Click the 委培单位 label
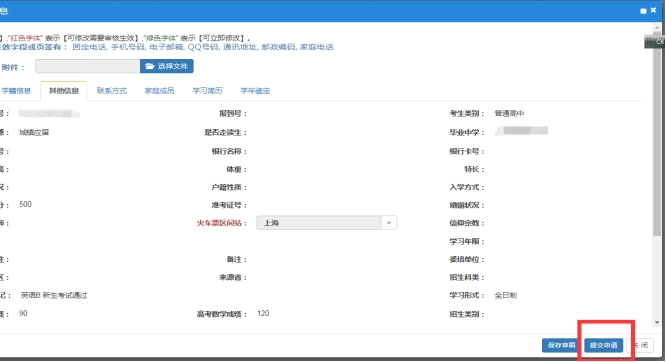 pos(467,260)
